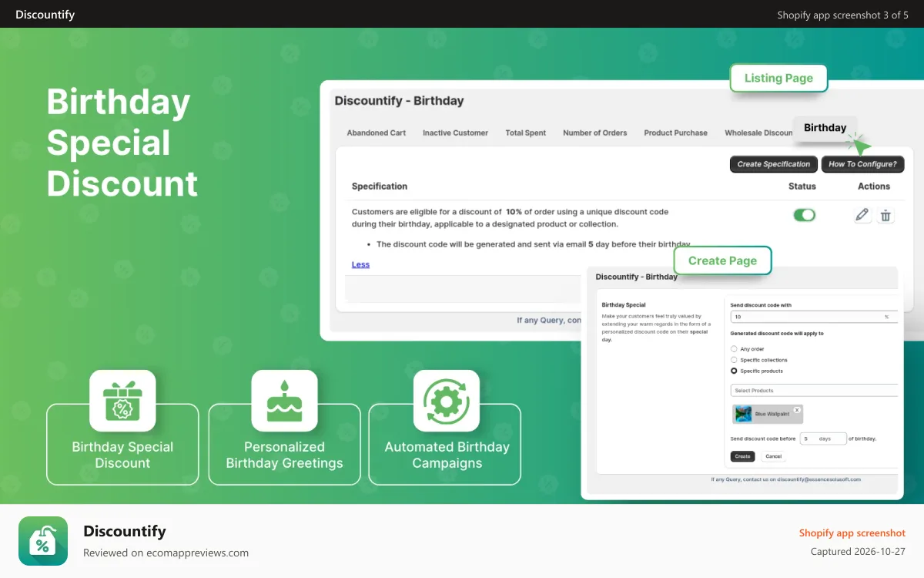Switch to the Total Spent tab
924x578 pixels.
[526, 133]
